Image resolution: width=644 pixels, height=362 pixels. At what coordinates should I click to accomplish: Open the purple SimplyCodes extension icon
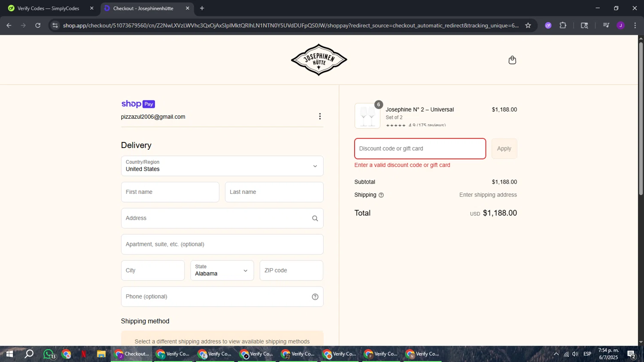(x=548, y=25)
